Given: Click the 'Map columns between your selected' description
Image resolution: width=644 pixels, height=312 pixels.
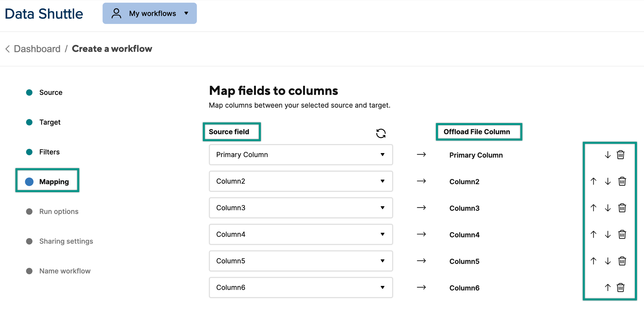Looking at the screenshot, I should (x=299, y=105).
